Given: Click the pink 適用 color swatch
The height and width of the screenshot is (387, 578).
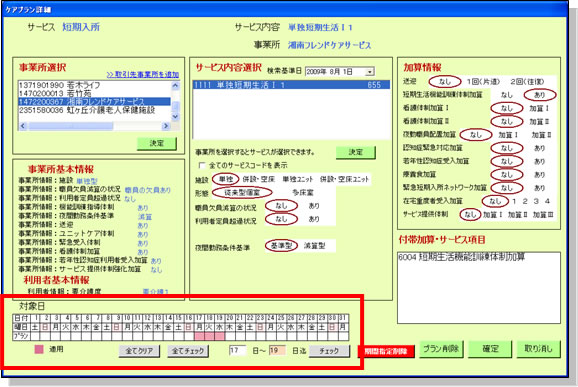Looking at the screenshot, I should pyautogui.click(x=39, y=349).
